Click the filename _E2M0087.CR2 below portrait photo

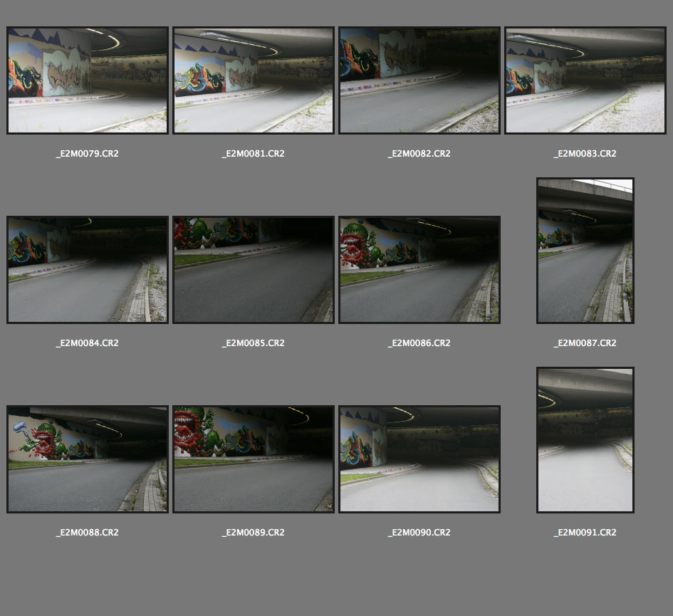click(x=585, y=343)
